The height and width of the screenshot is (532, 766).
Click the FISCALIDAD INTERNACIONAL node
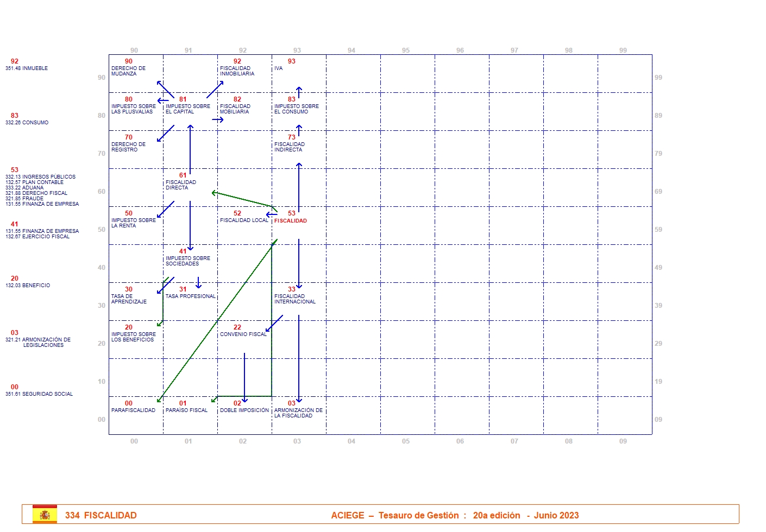(x=294, y=299)
